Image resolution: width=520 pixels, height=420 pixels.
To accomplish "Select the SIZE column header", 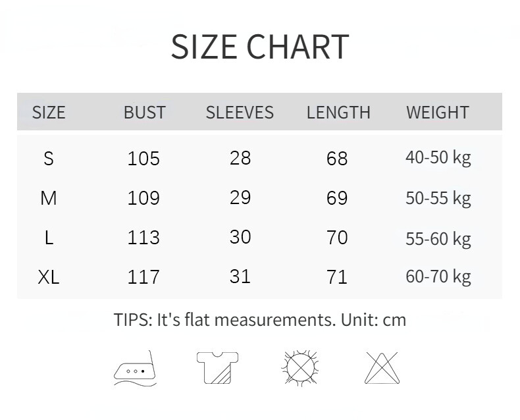I will tap(49, 113).
